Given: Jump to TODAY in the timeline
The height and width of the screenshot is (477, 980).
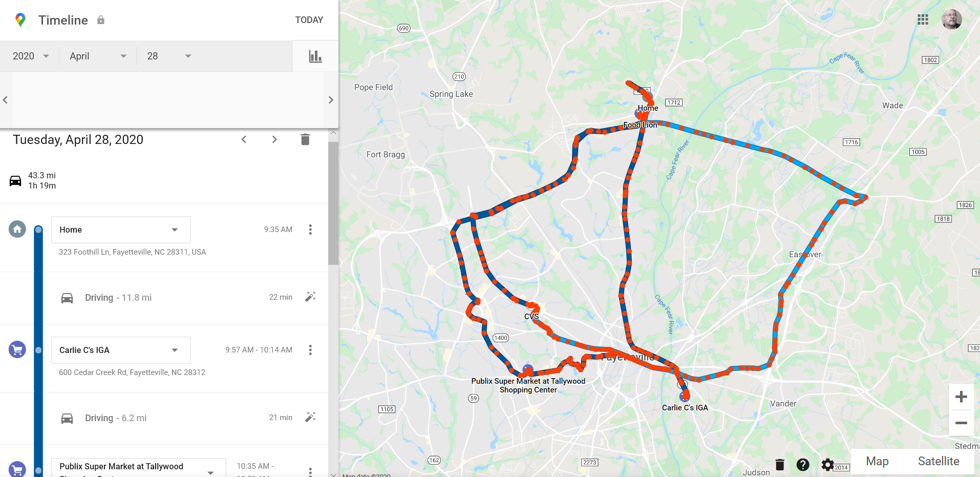Looking at the screenshot, I should pyautogui.click(x=309, y=20).
